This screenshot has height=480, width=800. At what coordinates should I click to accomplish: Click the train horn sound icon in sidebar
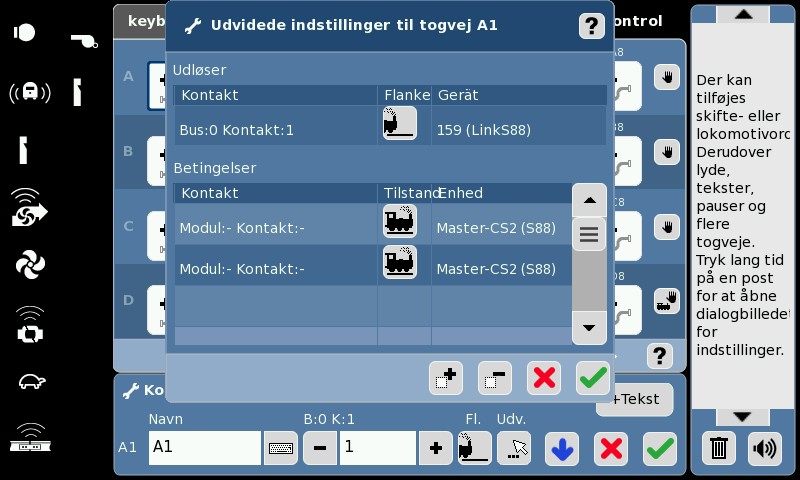tap(30, 92)
